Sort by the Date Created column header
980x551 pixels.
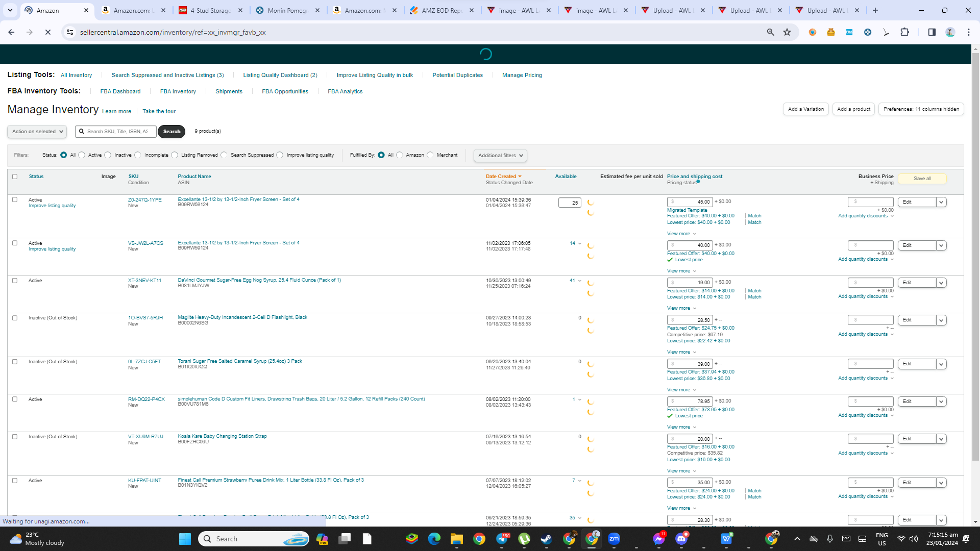(x=504, y=177)
